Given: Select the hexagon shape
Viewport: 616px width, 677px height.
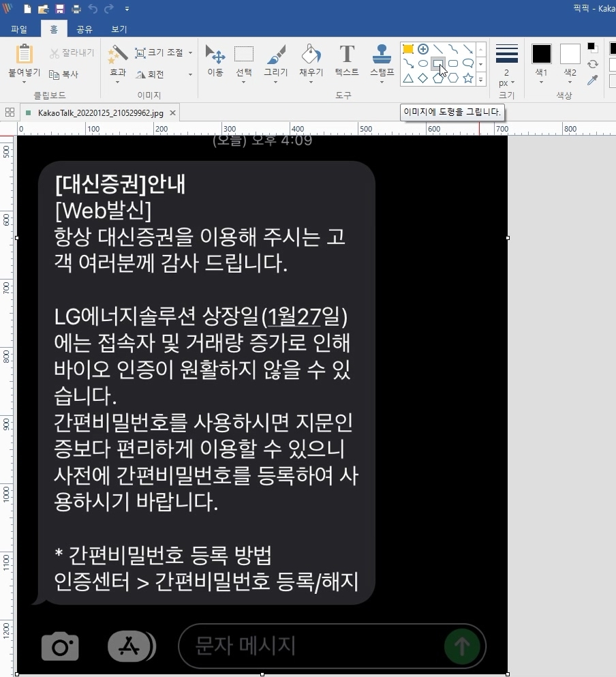Looking at the screenshot, I should tap(453, 78).
